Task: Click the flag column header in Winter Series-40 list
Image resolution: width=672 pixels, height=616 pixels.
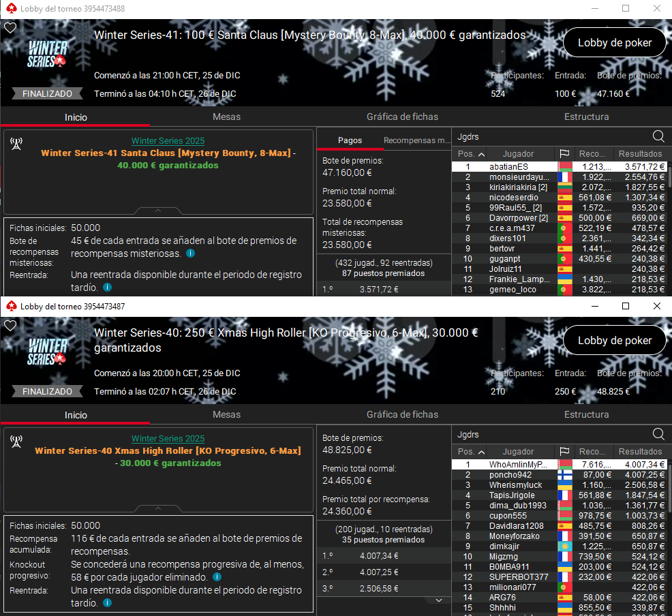Action: (564, 452)
